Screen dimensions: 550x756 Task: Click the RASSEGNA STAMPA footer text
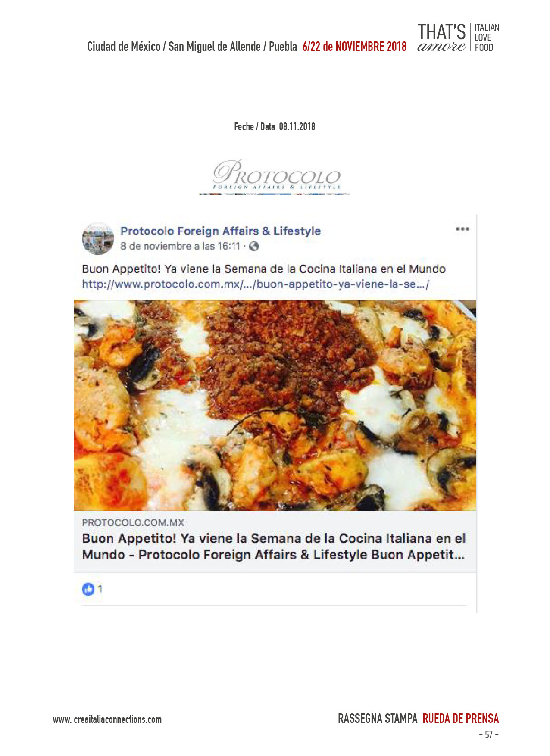(x=378, y=719)
